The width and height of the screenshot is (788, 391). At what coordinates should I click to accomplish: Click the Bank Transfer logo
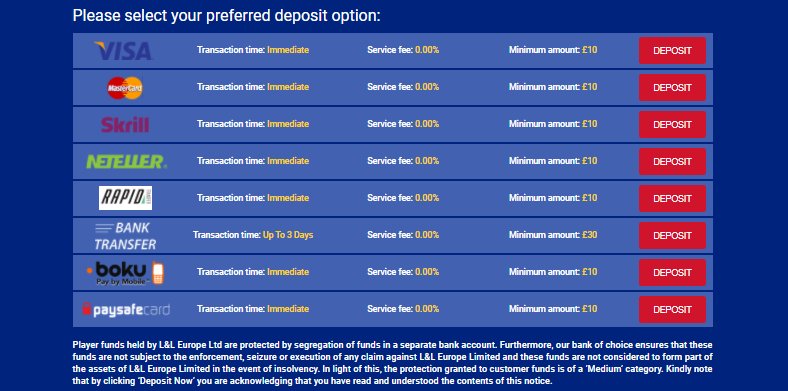click(125, 236)
